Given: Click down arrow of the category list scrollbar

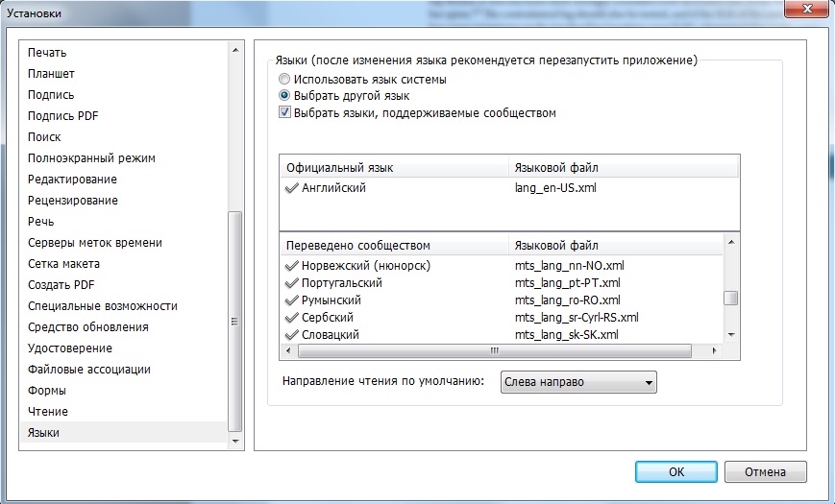Looking at the screenshot, I should tap(235, 442).
